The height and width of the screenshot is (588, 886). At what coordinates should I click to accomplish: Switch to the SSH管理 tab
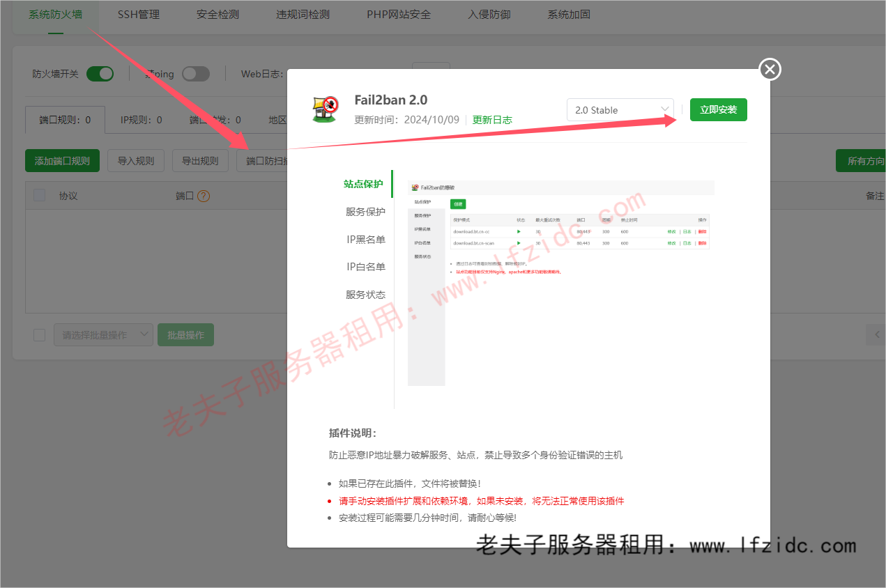[139, 14]
